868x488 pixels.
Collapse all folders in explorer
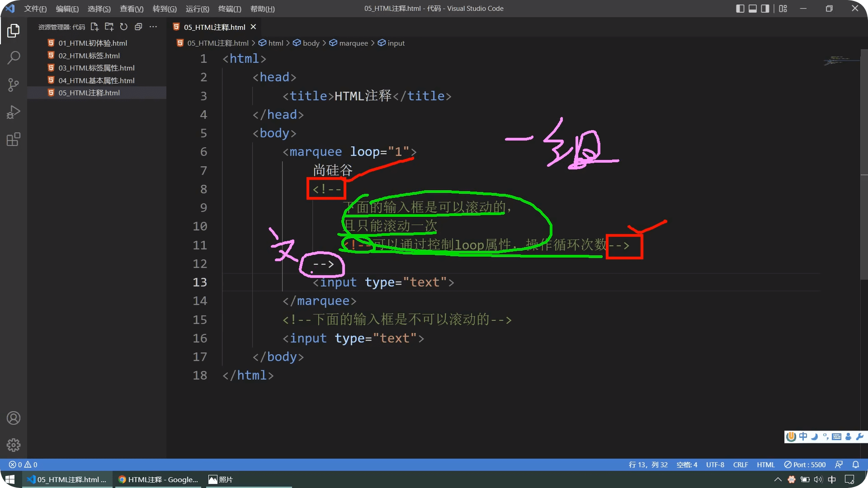pyautogui.click(x=138, y=27)
